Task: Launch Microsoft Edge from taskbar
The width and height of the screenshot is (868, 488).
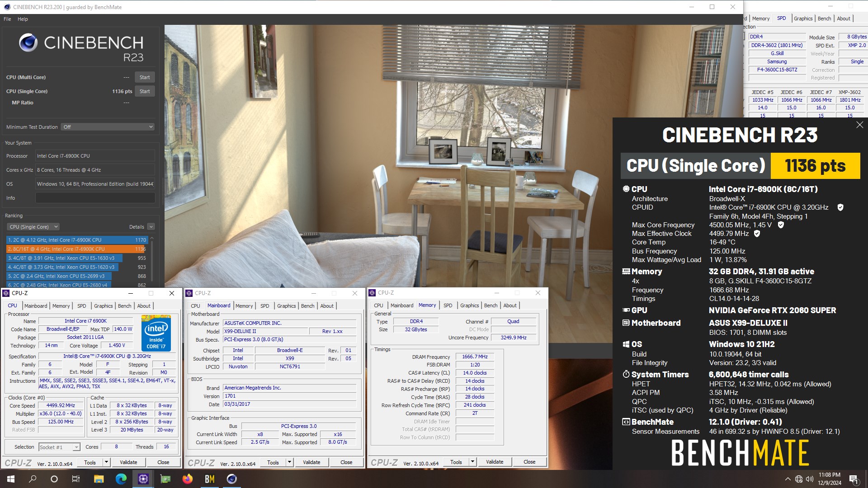Action: [121, 479]
